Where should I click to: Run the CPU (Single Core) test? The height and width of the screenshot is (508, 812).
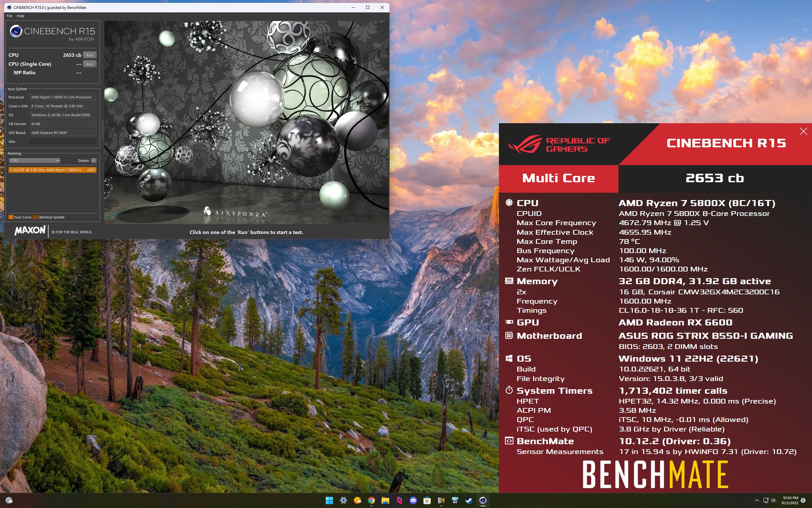coord(89,64)
